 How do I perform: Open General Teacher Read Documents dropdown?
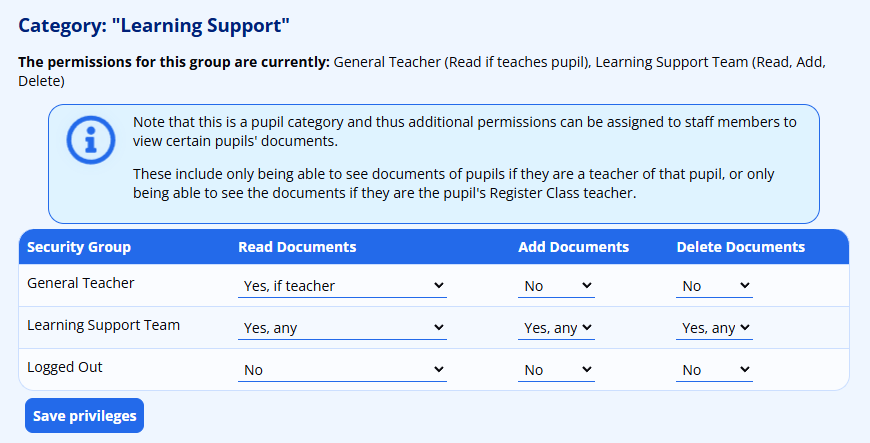pos(342,286)
